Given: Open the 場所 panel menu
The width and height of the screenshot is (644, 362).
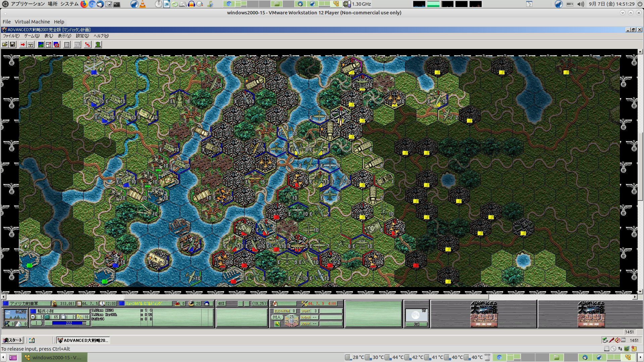Looking at the screenshot, I should [53, 4].
